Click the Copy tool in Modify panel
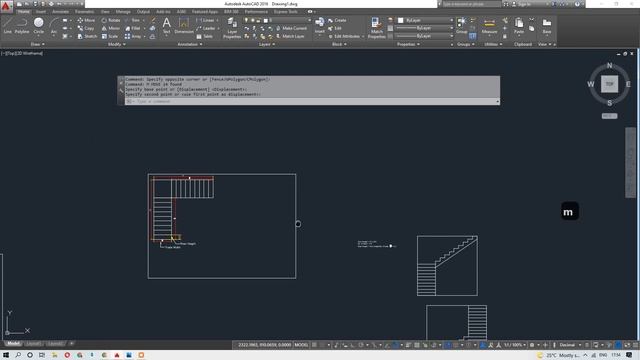Viewport: 640px width, 360px height. click(86, 28)
